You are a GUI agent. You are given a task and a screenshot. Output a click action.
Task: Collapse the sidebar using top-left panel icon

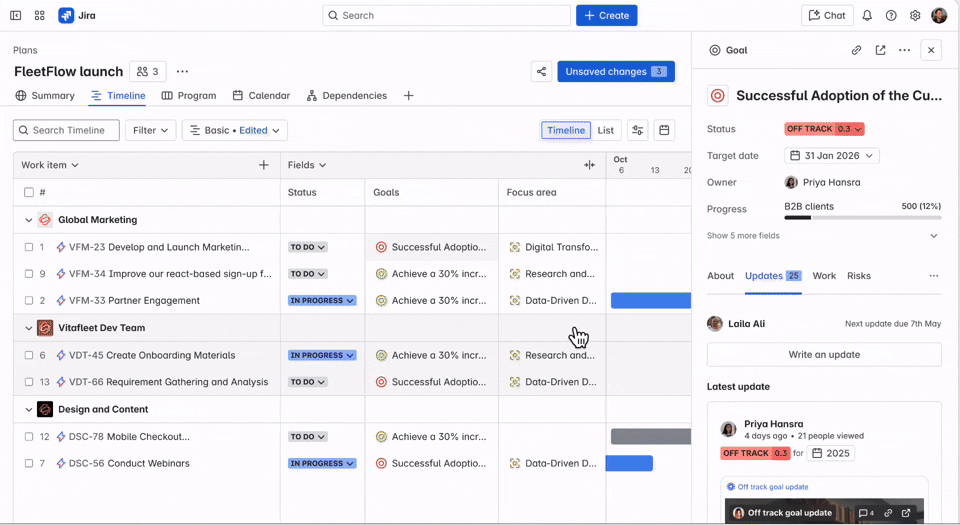click(x=16, y=15)
